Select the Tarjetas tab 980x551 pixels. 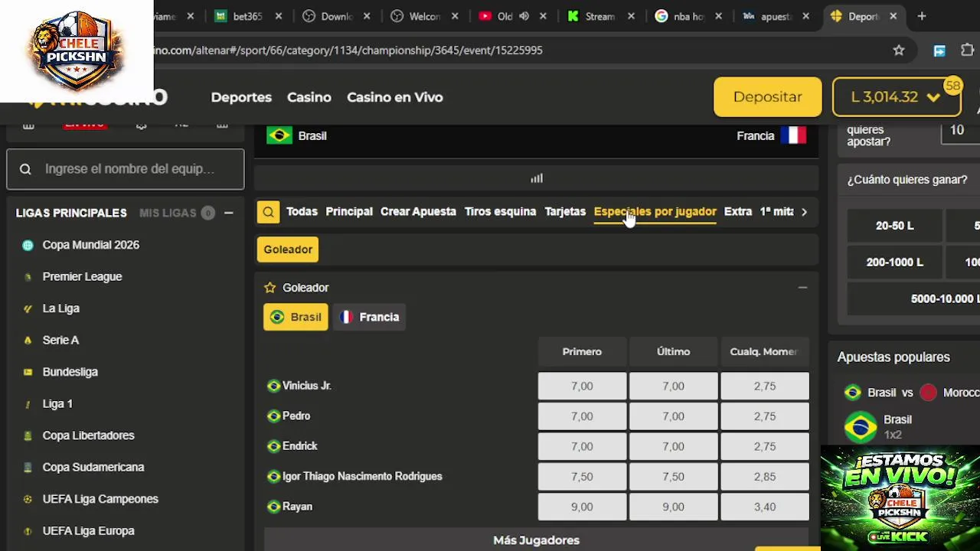[565, 212]
